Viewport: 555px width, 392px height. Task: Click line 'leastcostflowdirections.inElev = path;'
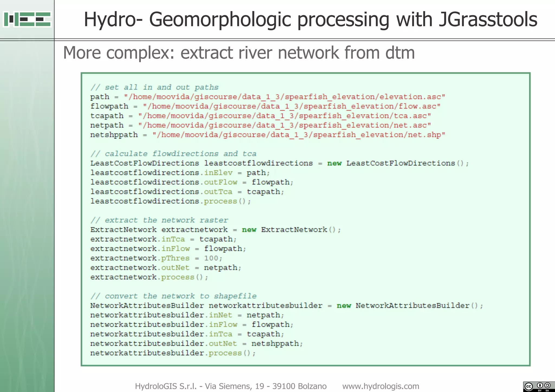point(180,173)
